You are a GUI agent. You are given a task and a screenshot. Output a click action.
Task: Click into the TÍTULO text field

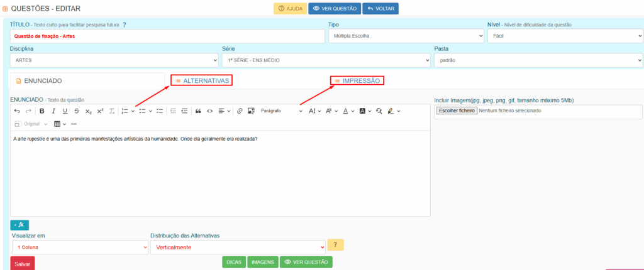[167, 36]
